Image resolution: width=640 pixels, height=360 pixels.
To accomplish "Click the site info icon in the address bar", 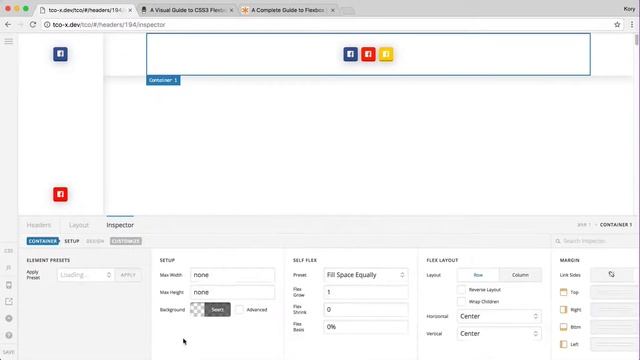I will [x=47, y=24].
